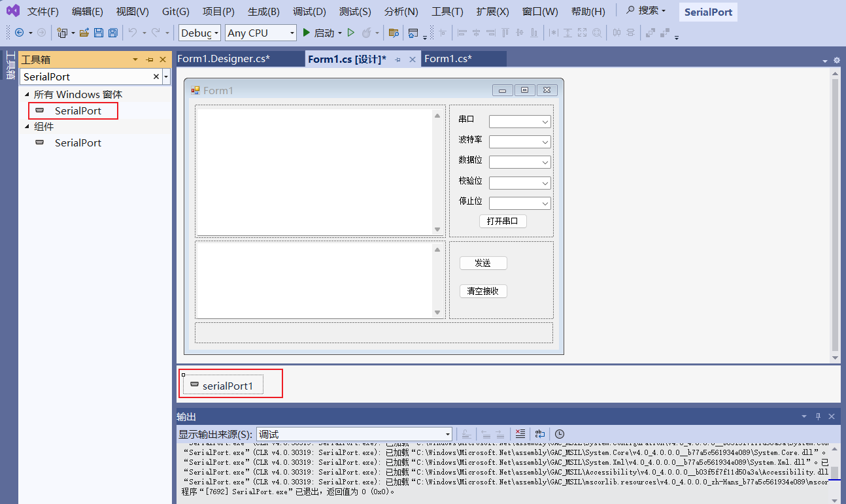
Task: Click the output timestamp clock icon
Action: coord(560,434)
